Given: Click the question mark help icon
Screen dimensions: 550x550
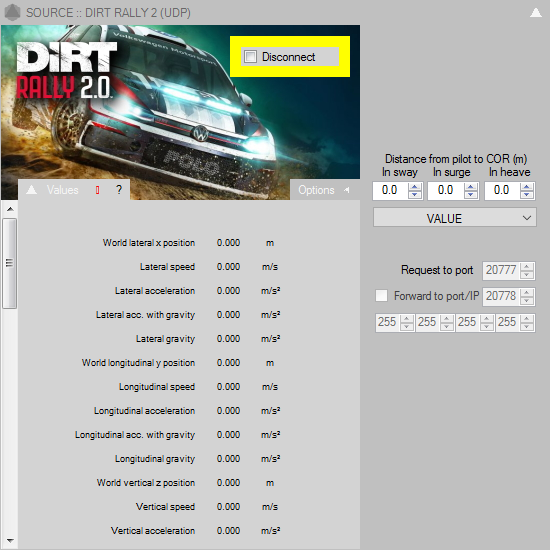Looking at the screenshot, I should coord(119,190).
